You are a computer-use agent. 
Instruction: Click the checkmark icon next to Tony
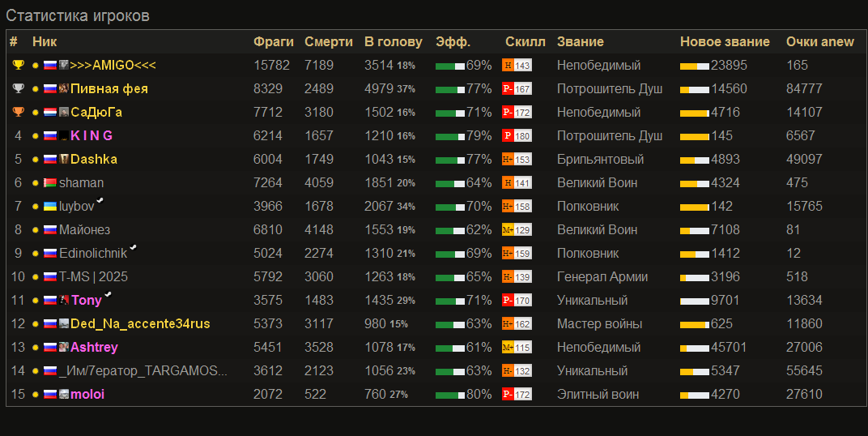click(x=108, y=295)
